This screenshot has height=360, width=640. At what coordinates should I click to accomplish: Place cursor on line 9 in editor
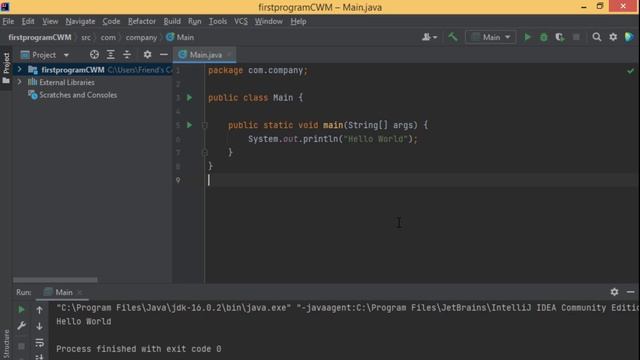tap(420, 180)
